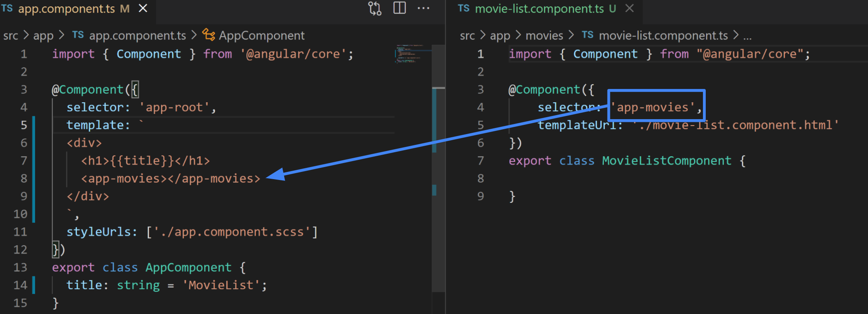Click 'AppComponent' class name on line 13
Screen dimensions: 868x314
pyautogui.click(x=188, y=268)
